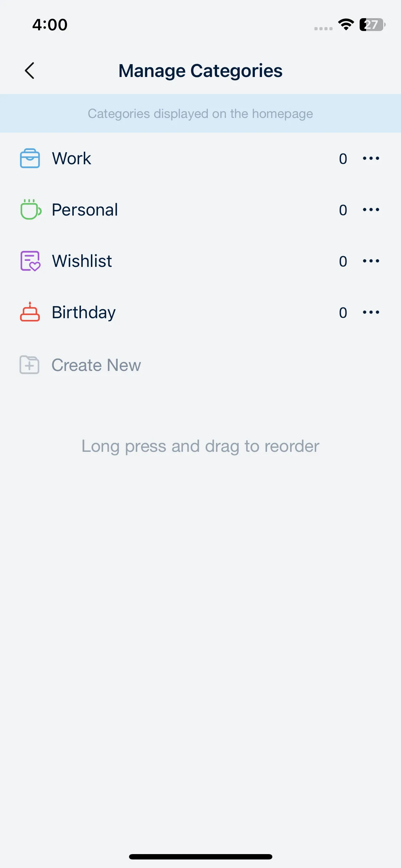The image size is (401, 868).
Task: Tap the back arrow icon
Action: (30, 71)
